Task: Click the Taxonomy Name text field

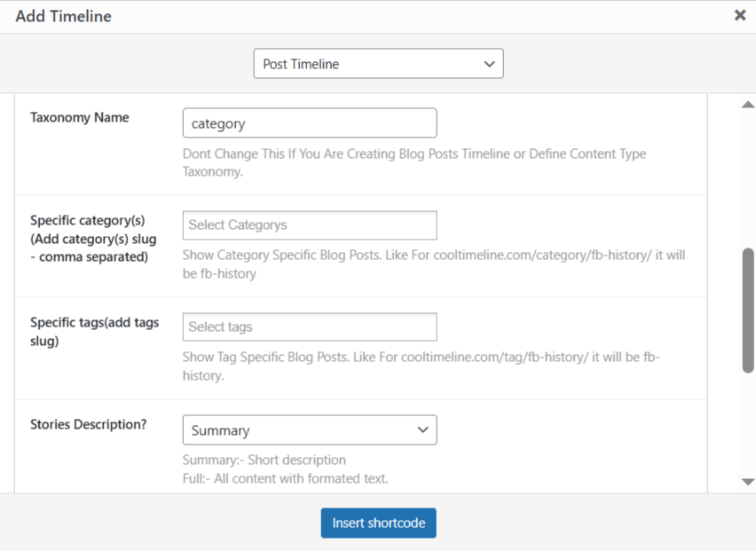Action: click(x=309, y=122)
